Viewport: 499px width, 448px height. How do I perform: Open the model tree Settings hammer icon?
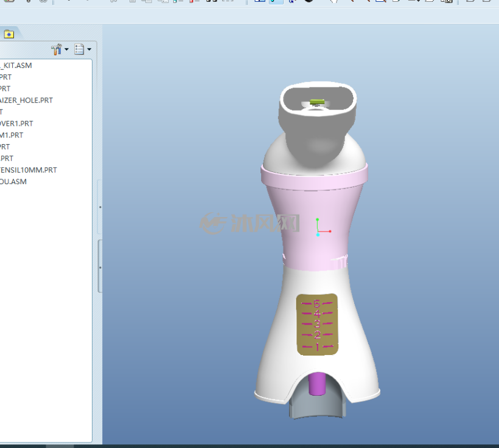coord(57,49)
